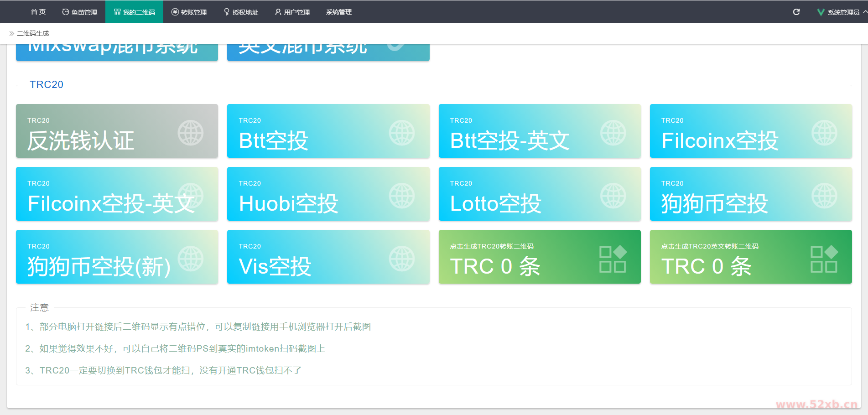Click globe icon on 狗狗币空投 card
Viewport: 868px width, 415px height.
(x=825, y=196)
